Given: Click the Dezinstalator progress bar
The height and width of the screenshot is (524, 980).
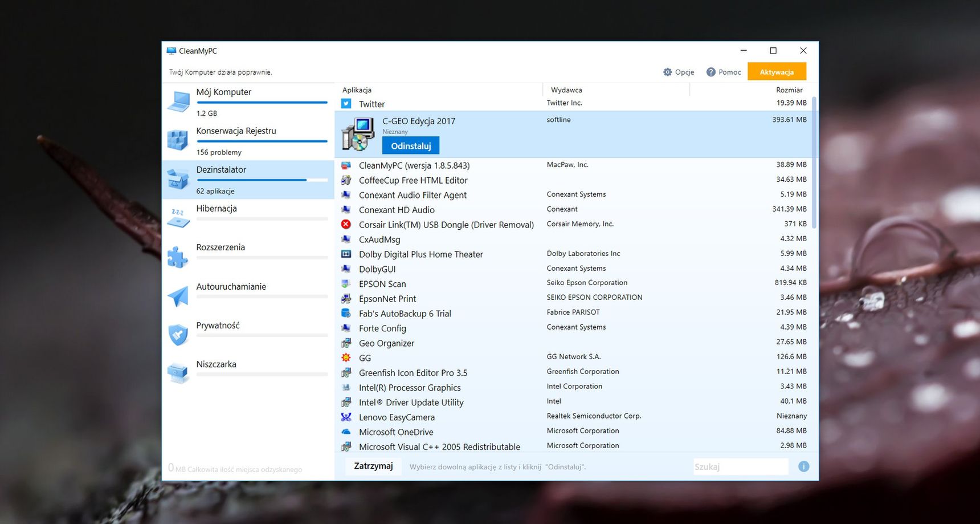Looking at the screenshot, I should point(262,180).
